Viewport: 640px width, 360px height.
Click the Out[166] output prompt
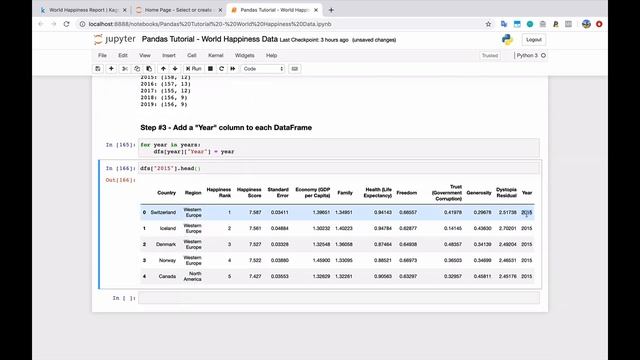pos(120,180)
